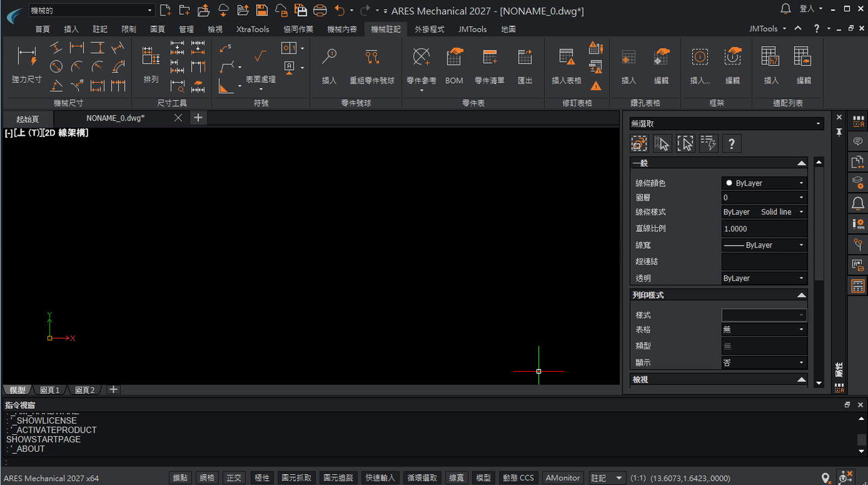Toggle 鎖點 snap in status bar
This screenshot has height=485, width=868.
pyautogui.click(x=180, y=478)
